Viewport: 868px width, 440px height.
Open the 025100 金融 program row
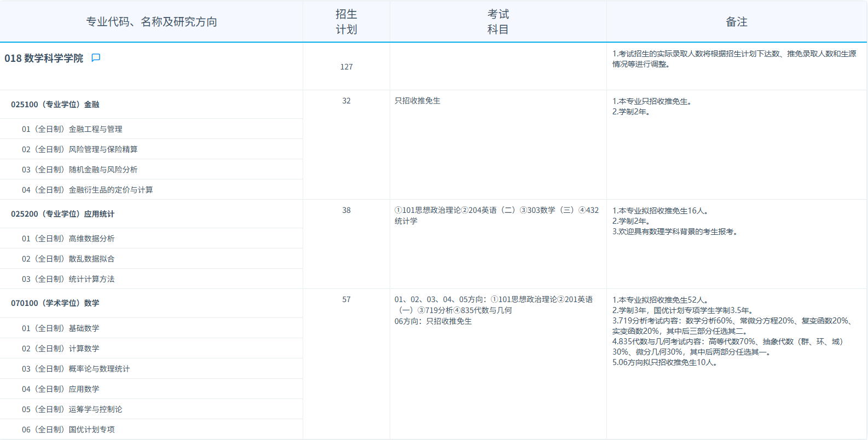55,105
